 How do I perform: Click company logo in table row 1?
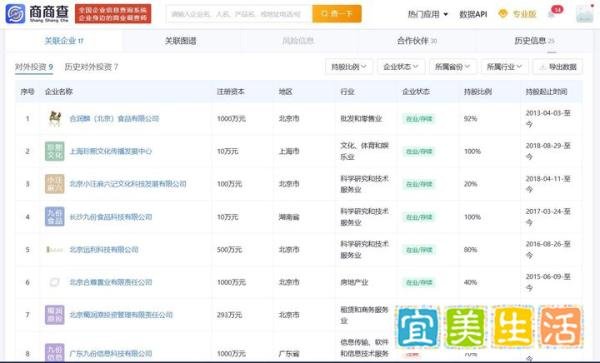point(55,119)
